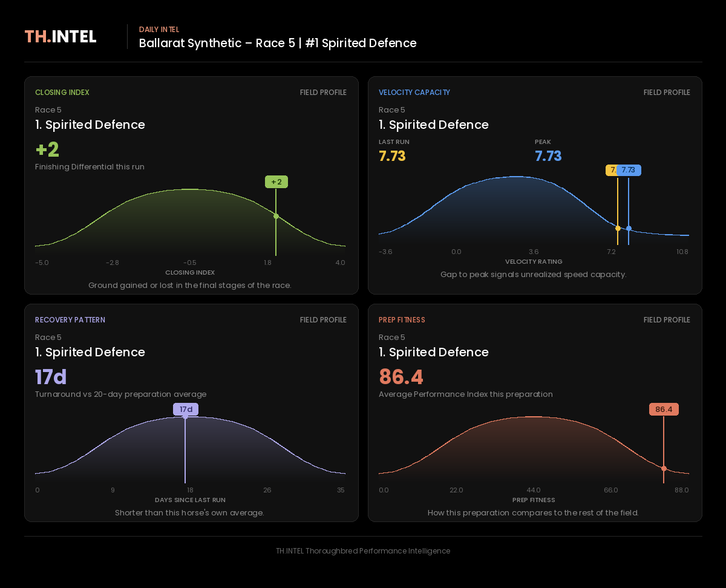Click the LAST RUN label
This screenshot has height=588, width=726.
[x=394, y=142]
